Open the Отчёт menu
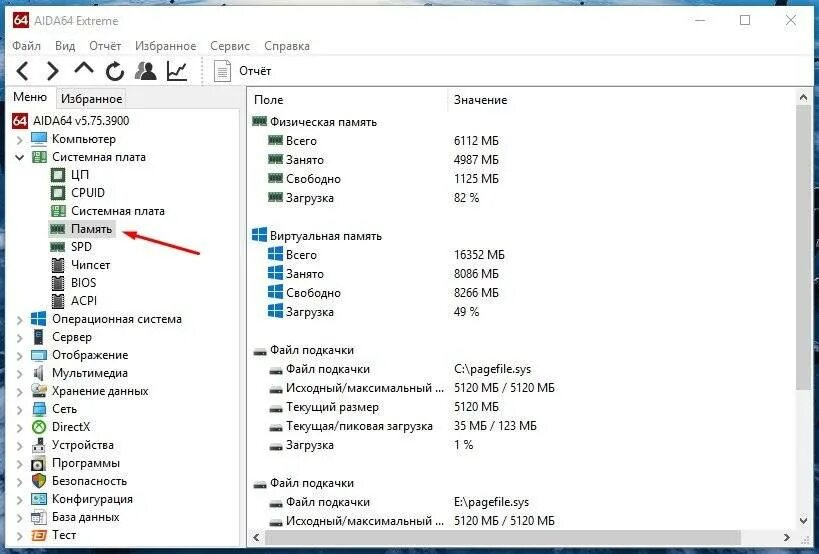This screenshot has width=819, height=554. (x=105, y=46)
